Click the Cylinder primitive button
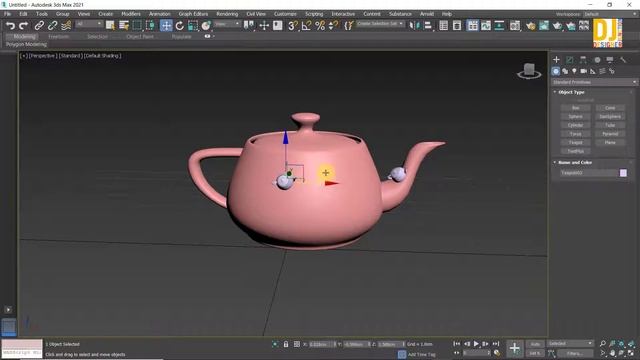This screenshot has width=640, height=360. (576, 125)
